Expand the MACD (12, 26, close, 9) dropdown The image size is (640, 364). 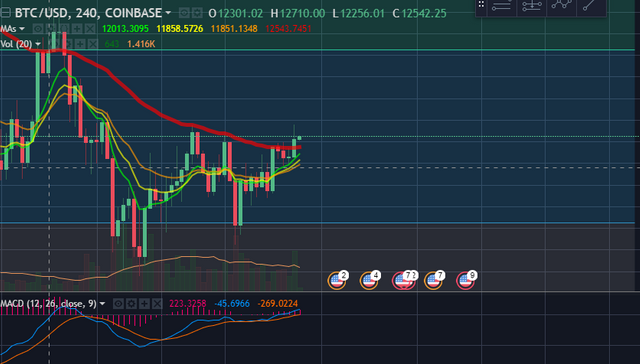[102, 304]
